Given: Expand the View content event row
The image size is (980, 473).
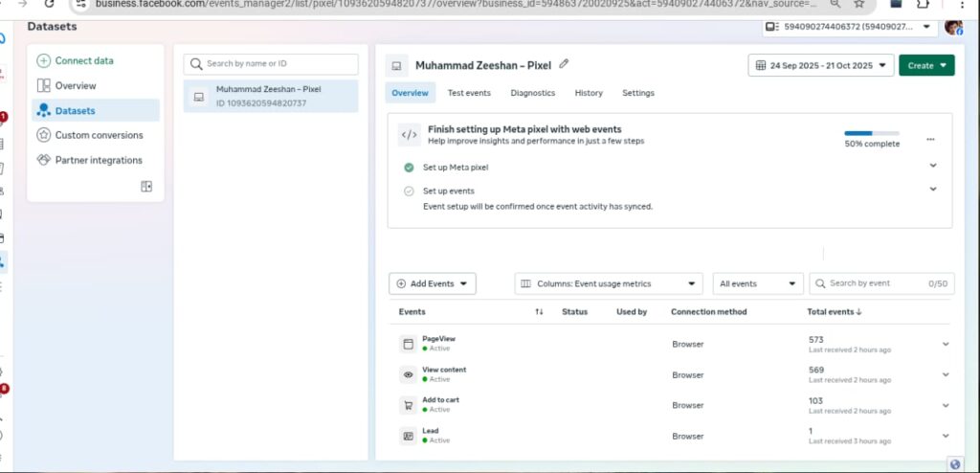Looking at the screenshot, I should pos(946,374).
